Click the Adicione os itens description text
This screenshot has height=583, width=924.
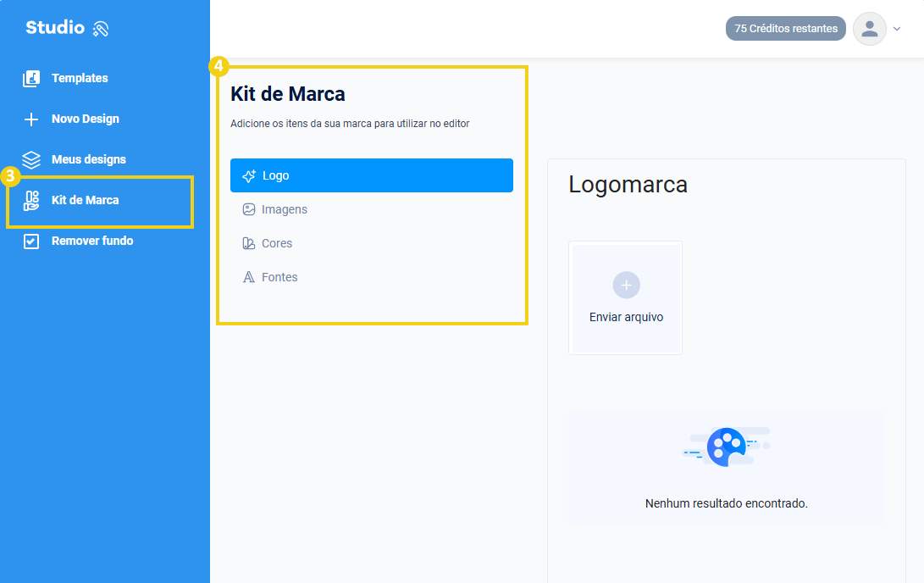pyautogui.click(x=350, y=124)
